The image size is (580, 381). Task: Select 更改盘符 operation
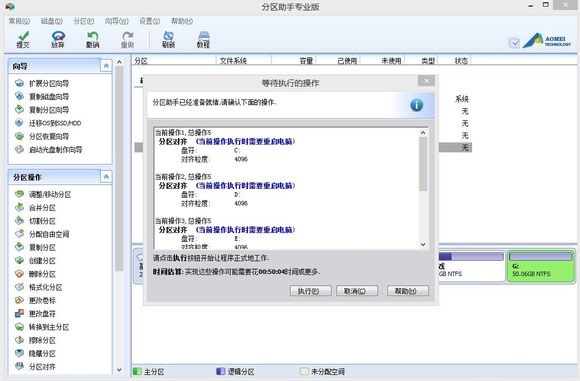35,314
